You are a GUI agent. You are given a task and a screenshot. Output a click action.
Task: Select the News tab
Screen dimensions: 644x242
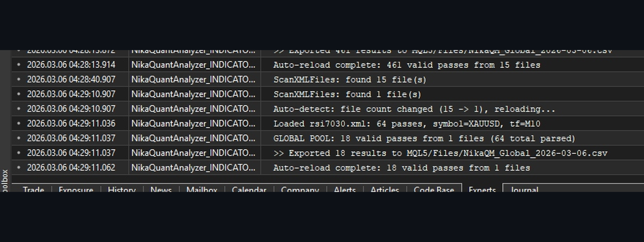[x=161, y=189]
